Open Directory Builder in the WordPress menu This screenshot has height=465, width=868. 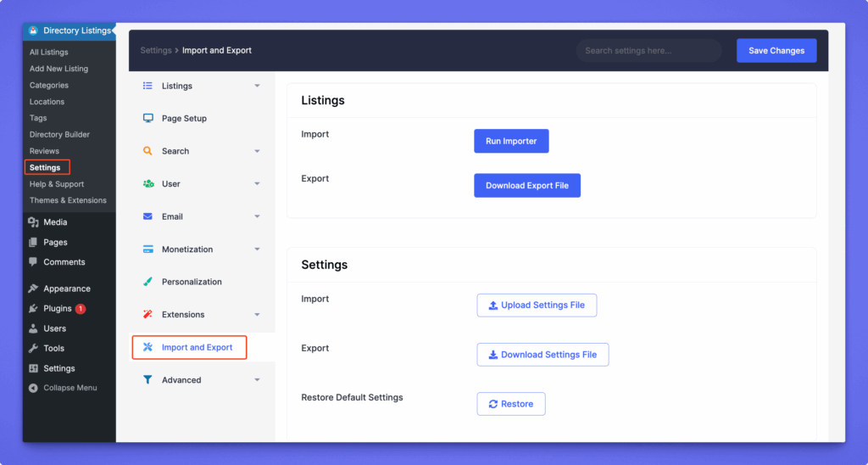59,134
